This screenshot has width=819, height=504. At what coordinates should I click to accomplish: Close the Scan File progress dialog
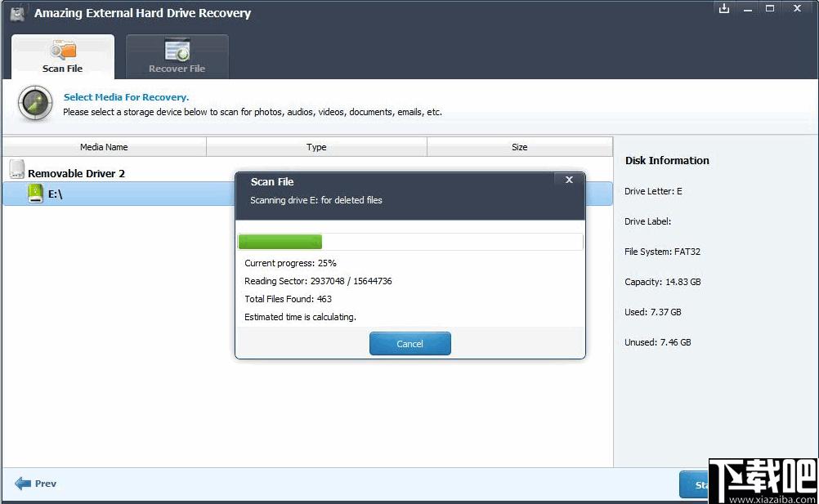coord(569,180)
